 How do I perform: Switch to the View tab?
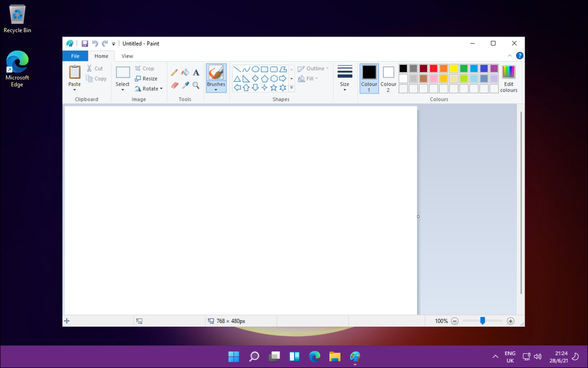pyautogui.click(x=127, y=56)
